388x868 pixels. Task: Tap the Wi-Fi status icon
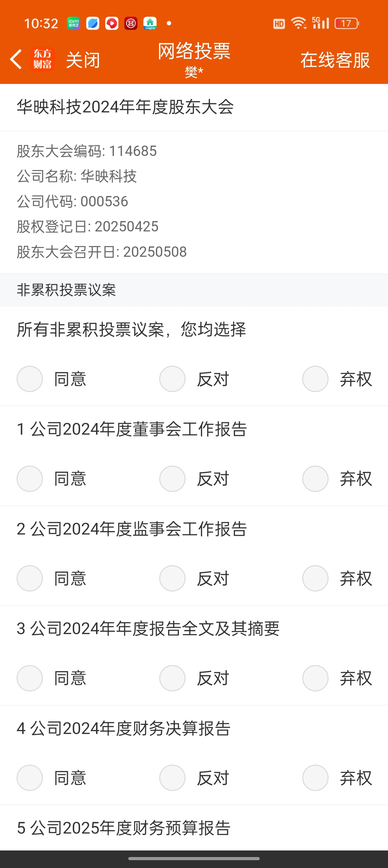299,23
